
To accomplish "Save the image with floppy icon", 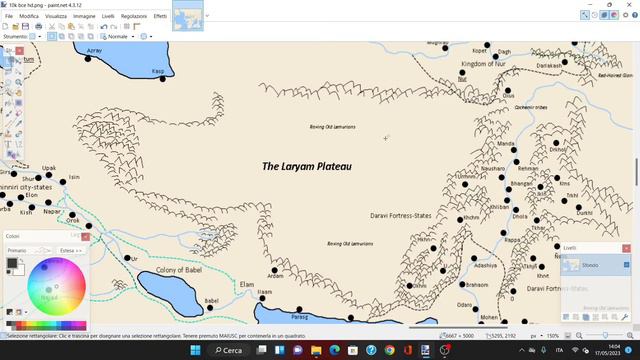I will coord(25,27).
